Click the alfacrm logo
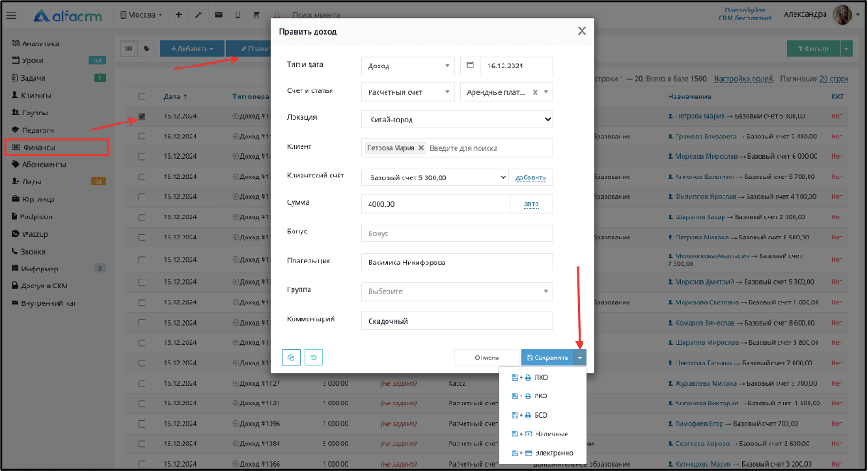Image resolution: width=868 pixels, height=471 pixels. click(x=67, y=16)
